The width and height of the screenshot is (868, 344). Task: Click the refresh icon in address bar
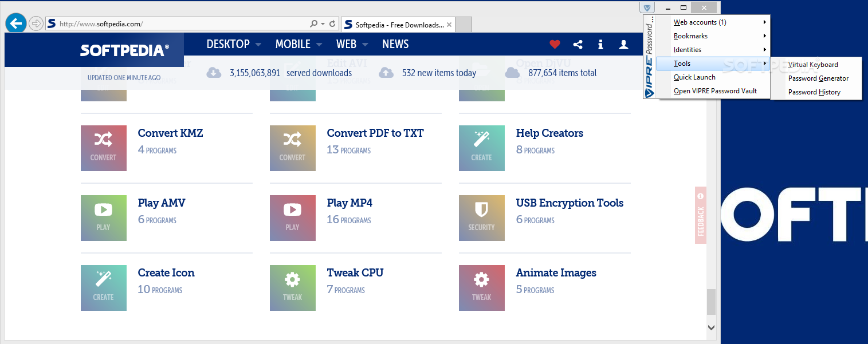[x=332, y=24]
